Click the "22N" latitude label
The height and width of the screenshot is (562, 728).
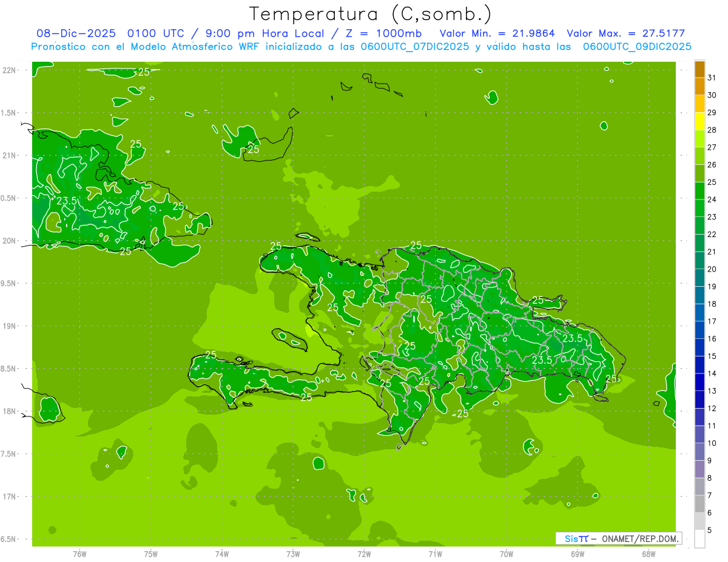[10, 70]
